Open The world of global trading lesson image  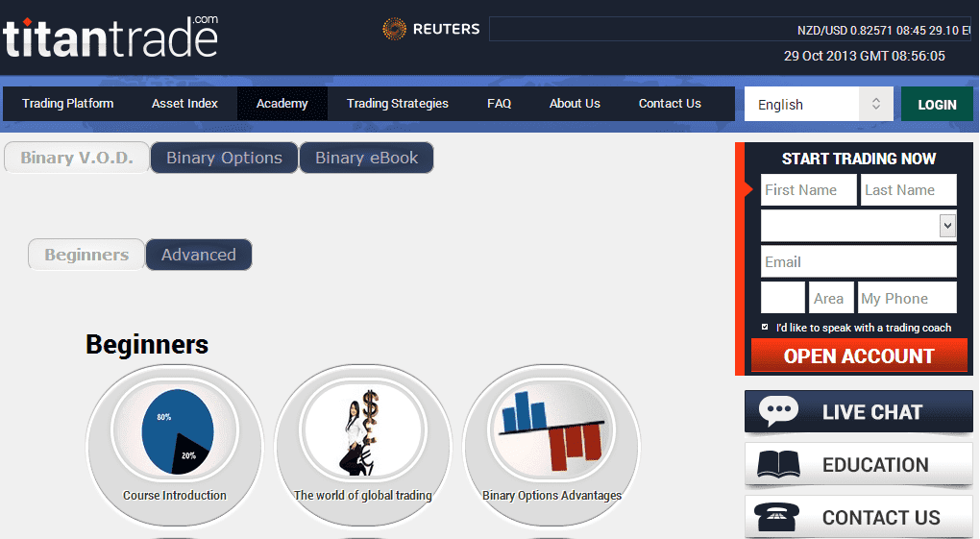[363, 430]
